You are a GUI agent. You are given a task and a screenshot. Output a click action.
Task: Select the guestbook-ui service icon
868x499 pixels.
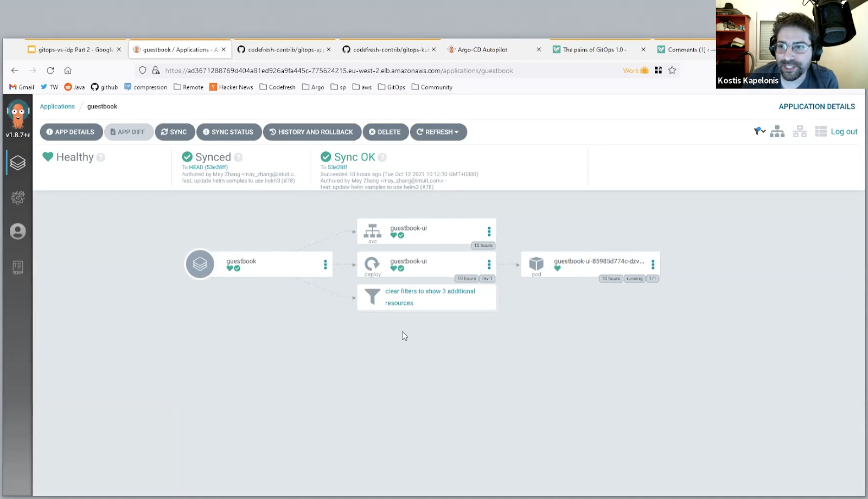tap(372, 231)
